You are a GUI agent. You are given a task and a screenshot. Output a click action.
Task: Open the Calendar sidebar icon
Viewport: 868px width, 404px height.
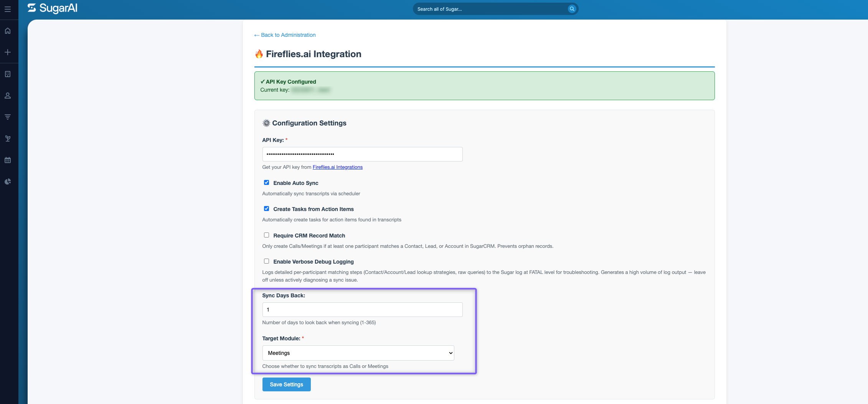(x=8, y=160)
